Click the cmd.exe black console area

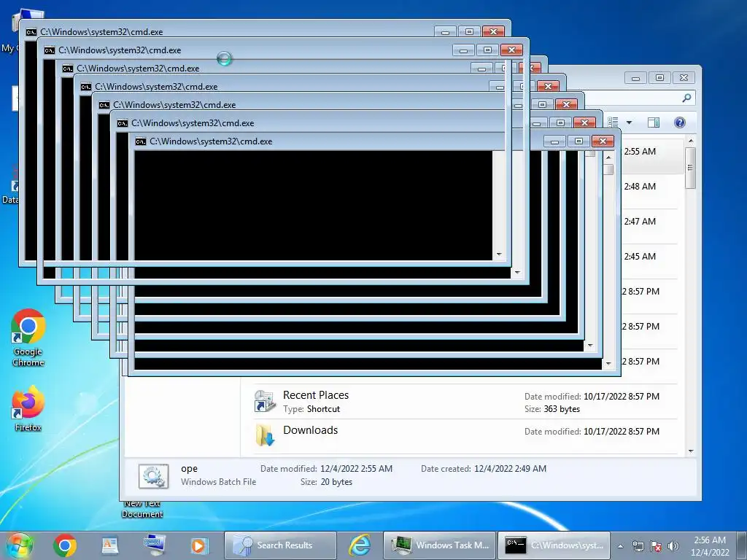[x=313, y=206]
